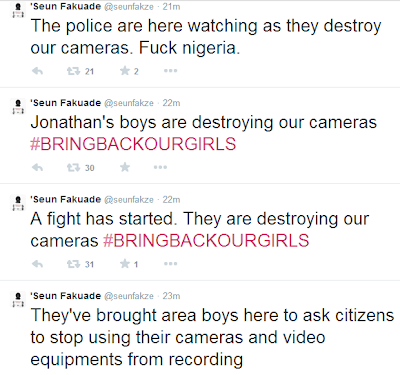400x375 pixels.
Task: Click avatar thumbnail next to Jonathan's boys tweet
Action: 18,107
